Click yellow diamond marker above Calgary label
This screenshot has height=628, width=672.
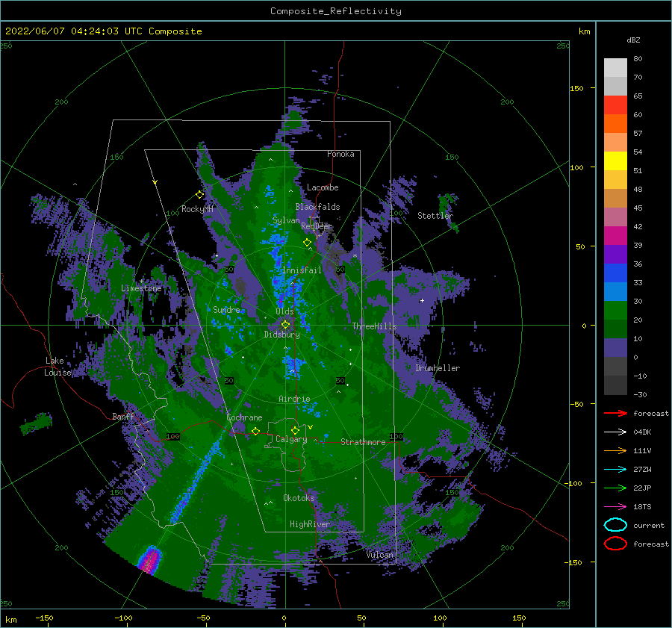(295, 430)
